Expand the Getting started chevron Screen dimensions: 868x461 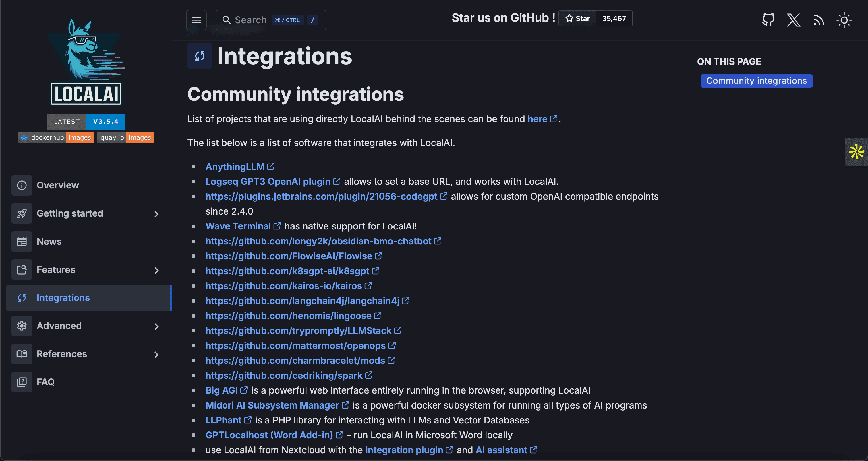click(x=156, y=214)
